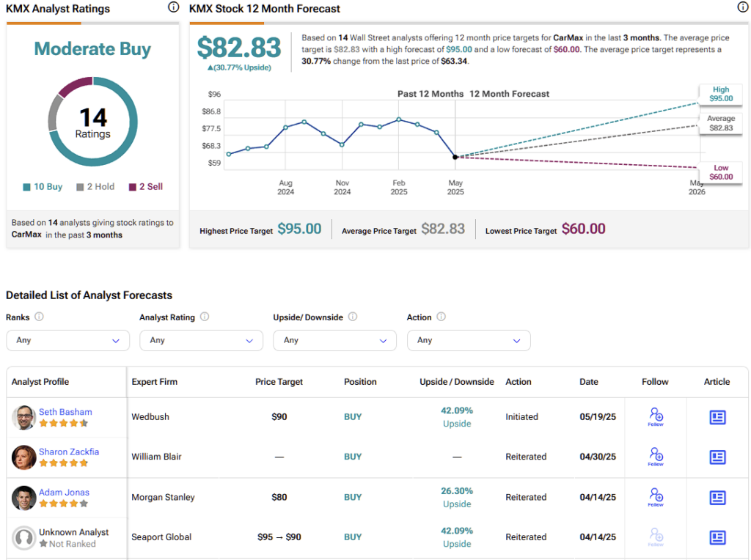The image size is (751, 560).
Task: Click Seaport Global firm name
Action: tap(161, 537)
